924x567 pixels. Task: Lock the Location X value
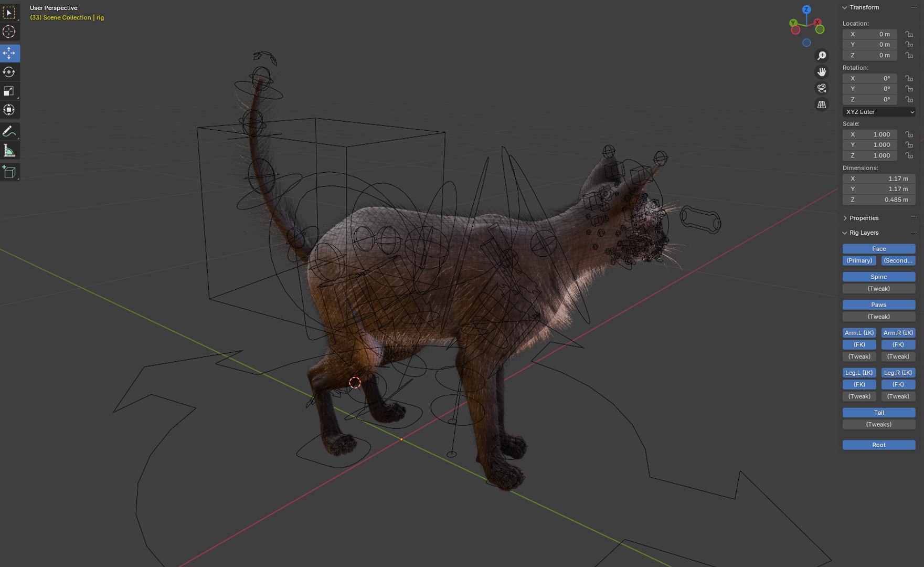pyautogui.click(x=909, y=34)
